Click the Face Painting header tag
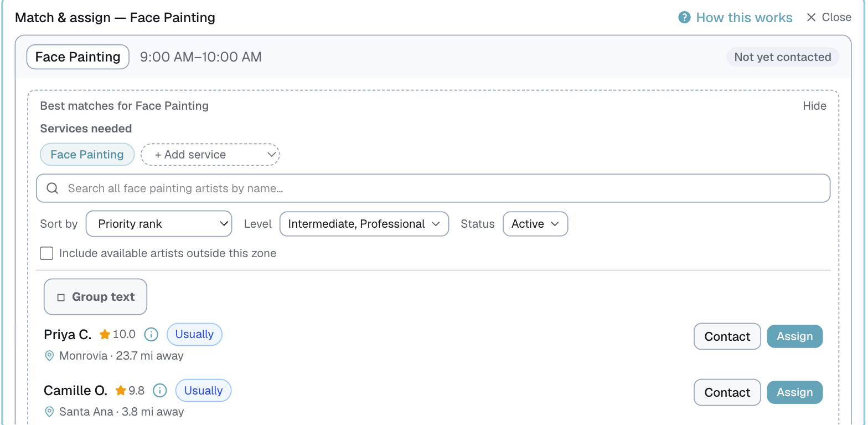Image resolution: width=868 pixels, height=425 pixels. coord(78,57)
